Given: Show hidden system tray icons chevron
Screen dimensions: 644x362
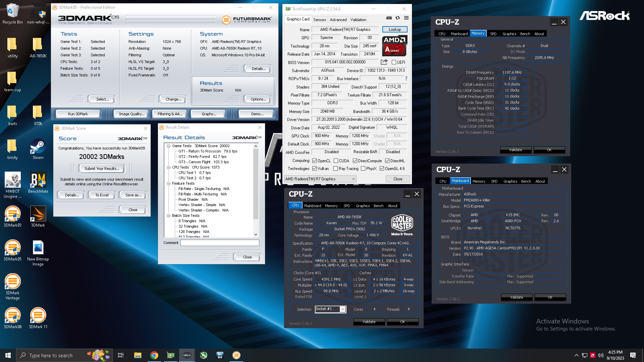Looking at the screenshot, I should tap(576, 355).
